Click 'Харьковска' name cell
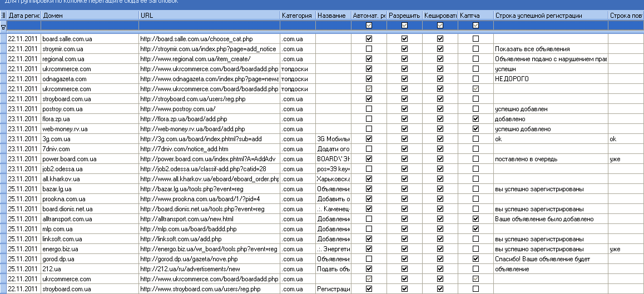 click(333, 179)
